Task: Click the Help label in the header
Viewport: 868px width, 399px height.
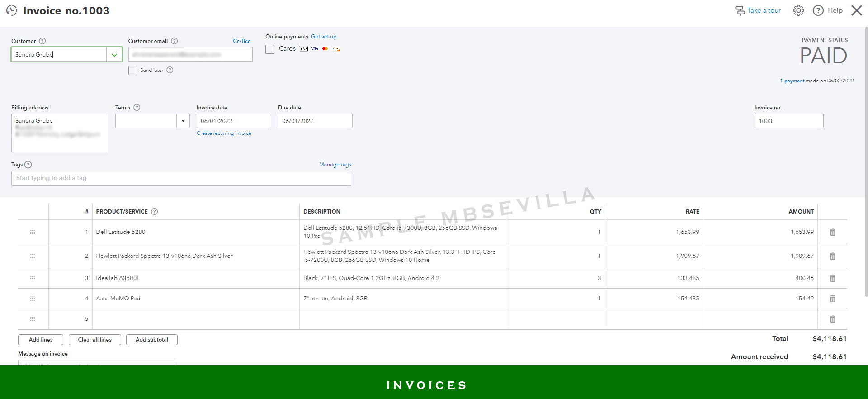Action: click(x=835, y=10)
